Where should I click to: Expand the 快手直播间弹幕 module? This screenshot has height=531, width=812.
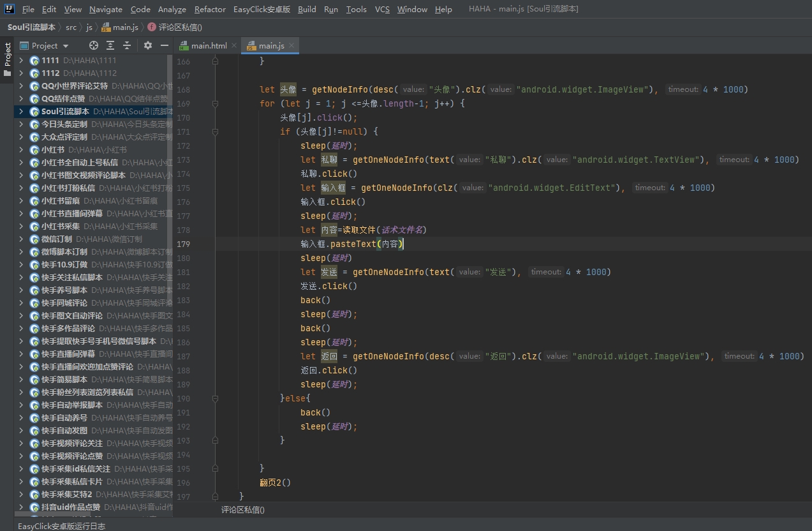point(21,354)
